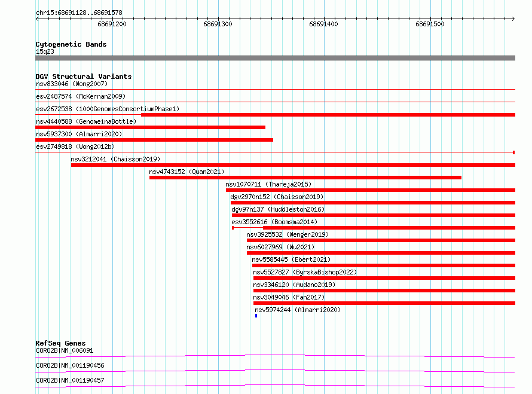
Task: Click nsv3346120 (Audano2019) variant label
Action: (294, 285)
